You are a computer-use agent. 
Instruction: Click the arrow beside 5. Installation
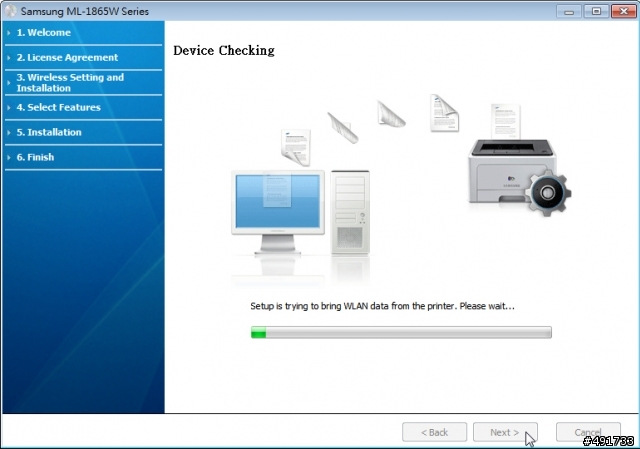point(9,132)
